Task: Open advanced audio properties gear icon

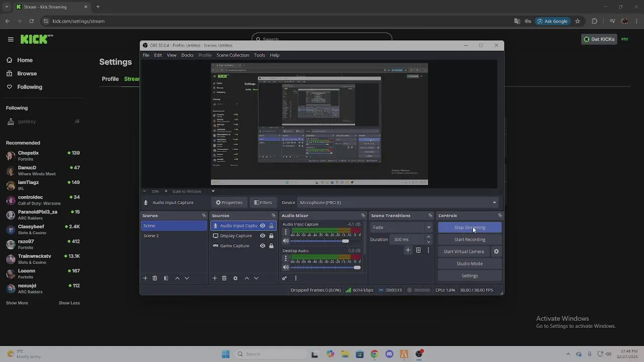Action: click(285, 278)
